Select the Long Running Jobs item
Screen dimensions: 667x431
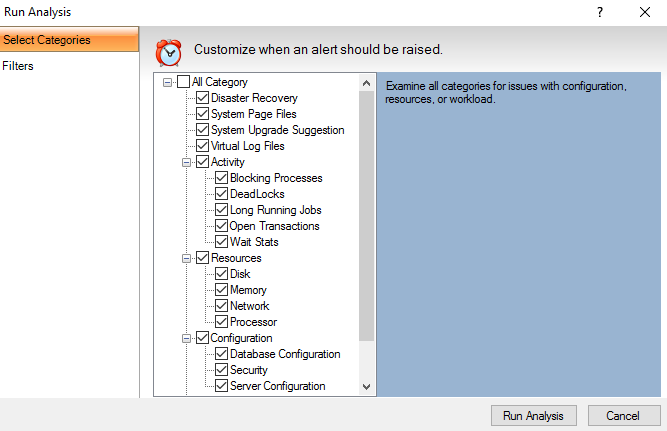[275, 210]
